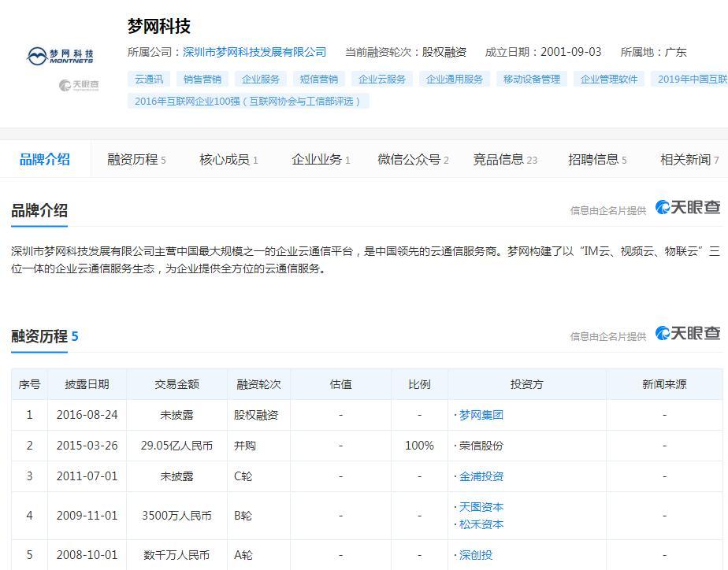Click the 梦网科技 page title
728x570 pixels.
pyautogui.click(x=159, y=26)
